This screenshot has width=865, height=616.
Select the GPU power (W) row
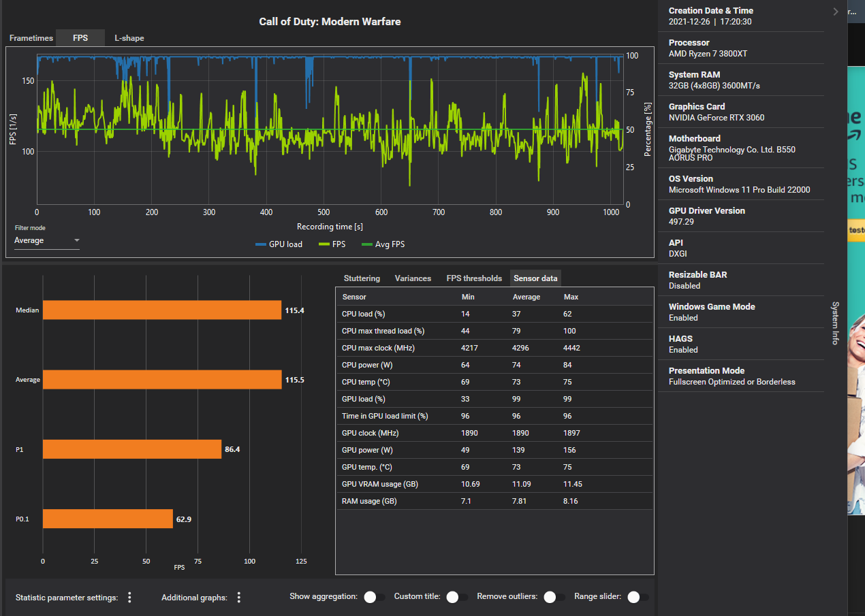pyautogui.click(x=494, y=450)
